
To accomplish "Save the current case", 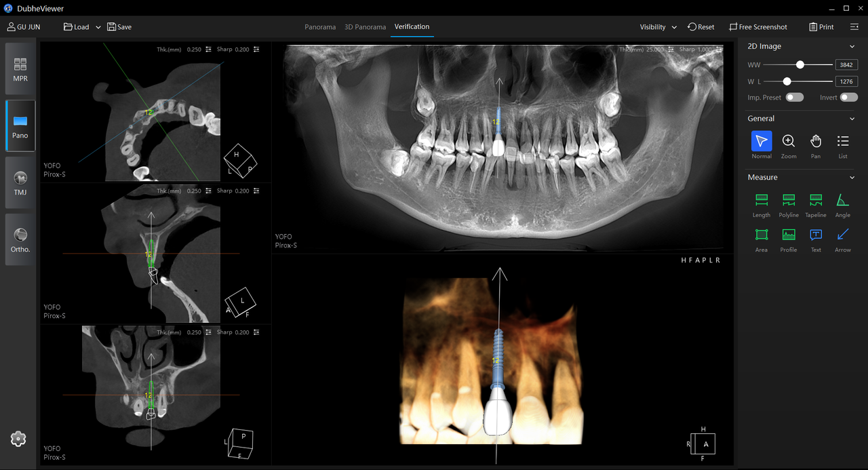I will 119,27.
